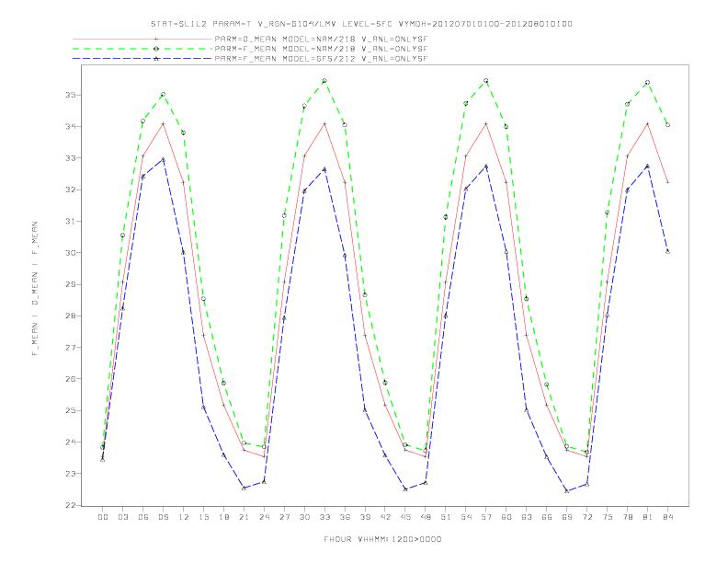The image size is (728, 563).
Task: Click y-axis tick label 32
Action: coord(70,190)
